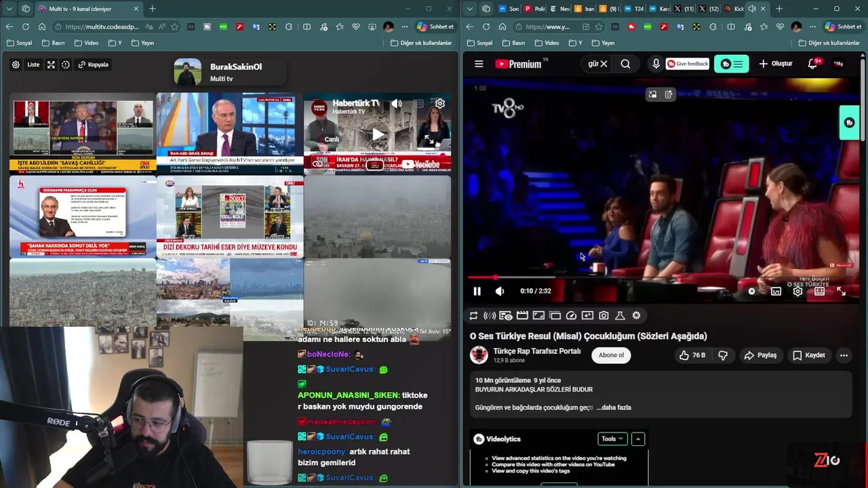The image size is (868, 488).
Task: Like the video with 76 B
Action: click(x=692, y=355)
